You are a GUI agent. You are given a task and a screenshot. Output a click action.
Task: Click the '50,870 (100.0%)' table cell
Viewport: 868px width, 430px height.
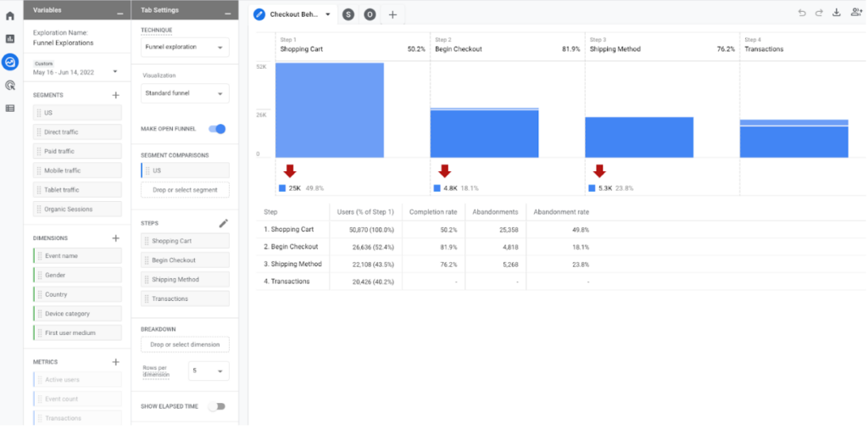point(365,229)
